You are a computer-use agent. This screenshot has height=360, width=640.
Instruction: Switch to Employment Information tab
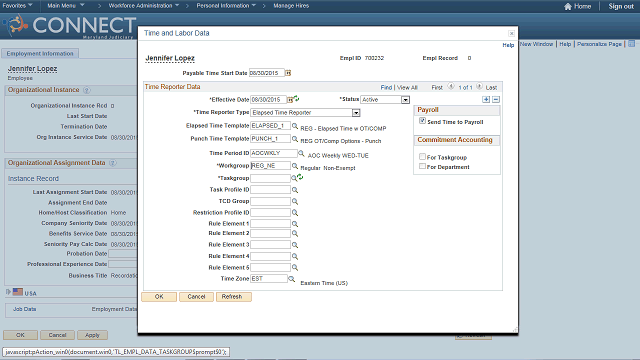(40, 53)
